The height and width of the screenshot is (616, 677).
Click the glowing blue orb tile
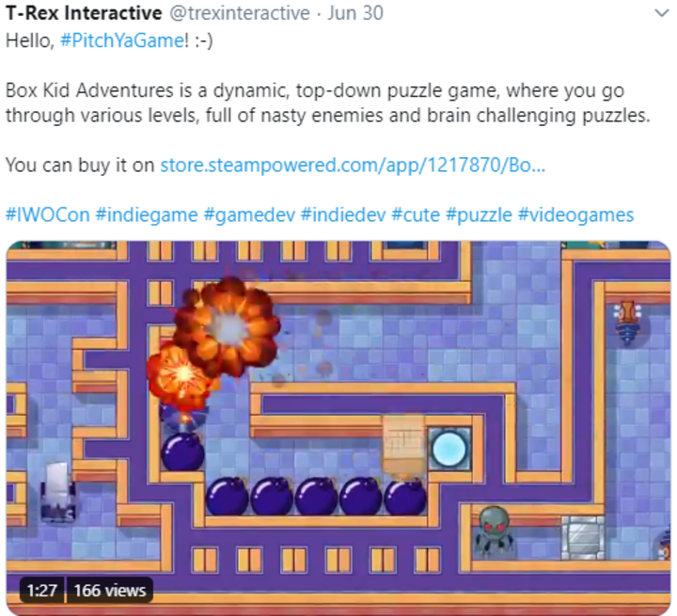449,449
